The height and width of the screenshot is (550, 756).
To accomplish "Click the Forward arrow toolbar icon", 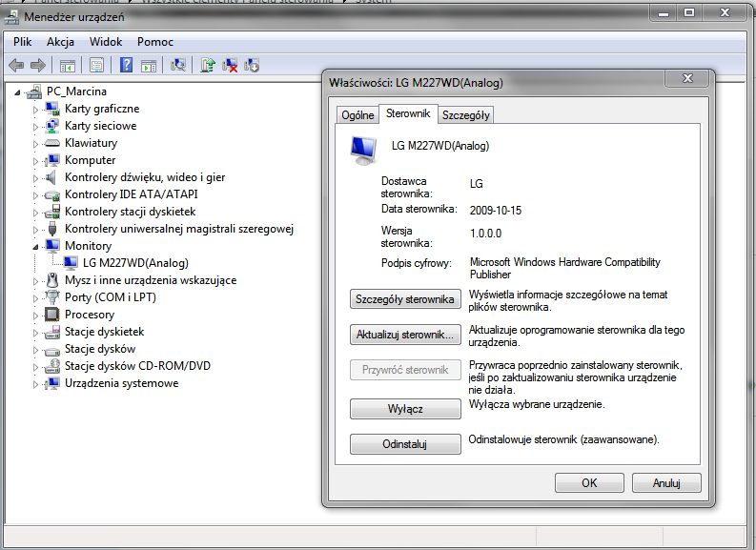I will [x=37, y=65].
